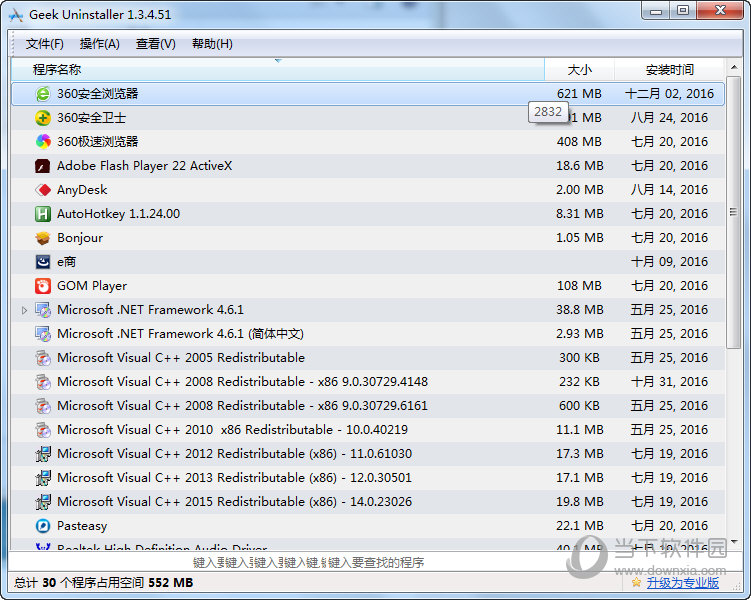Click the 360极速浏览器 colorful icon
The image size is (751, 600).
click(43, 142)
